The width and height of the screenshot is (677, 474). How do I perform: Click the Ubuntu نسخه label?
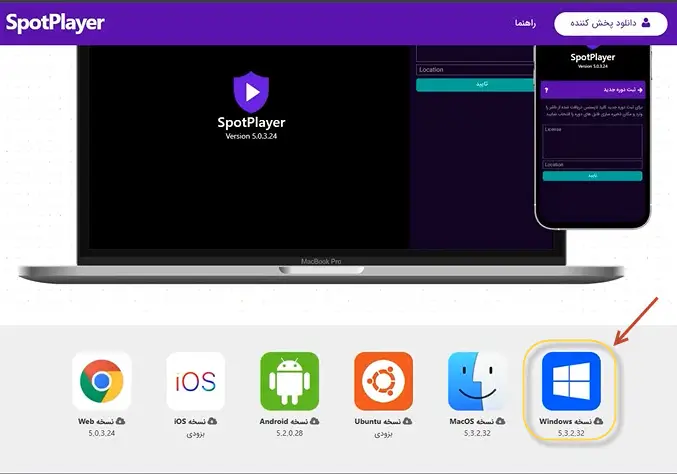[x=377, y=421]
